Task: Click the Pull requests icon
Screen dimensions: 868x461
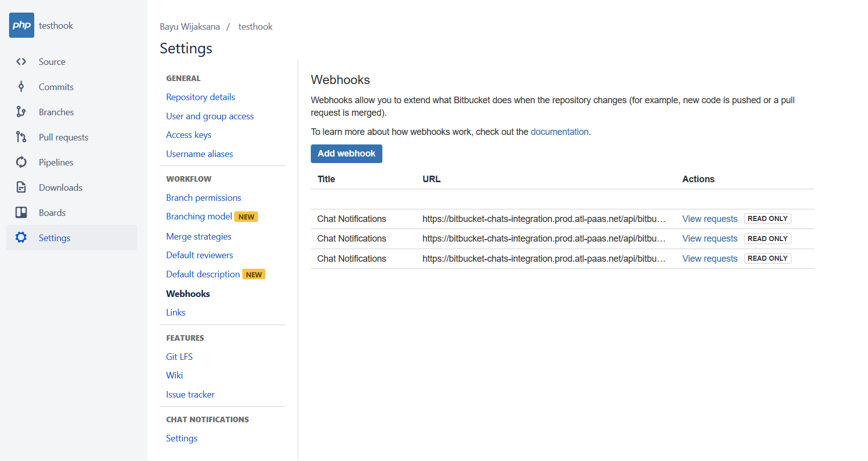Action: tap(21, 137)
